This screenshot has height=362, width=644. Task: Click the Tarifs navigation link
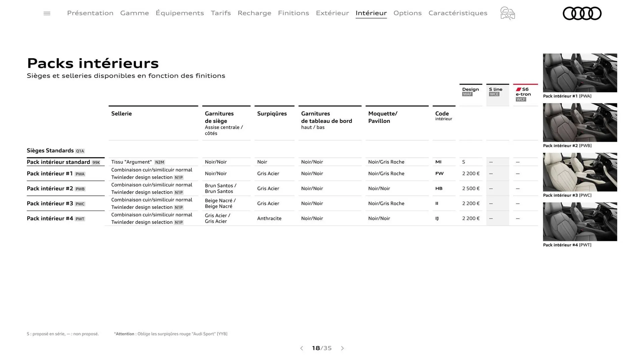point(221,13)
